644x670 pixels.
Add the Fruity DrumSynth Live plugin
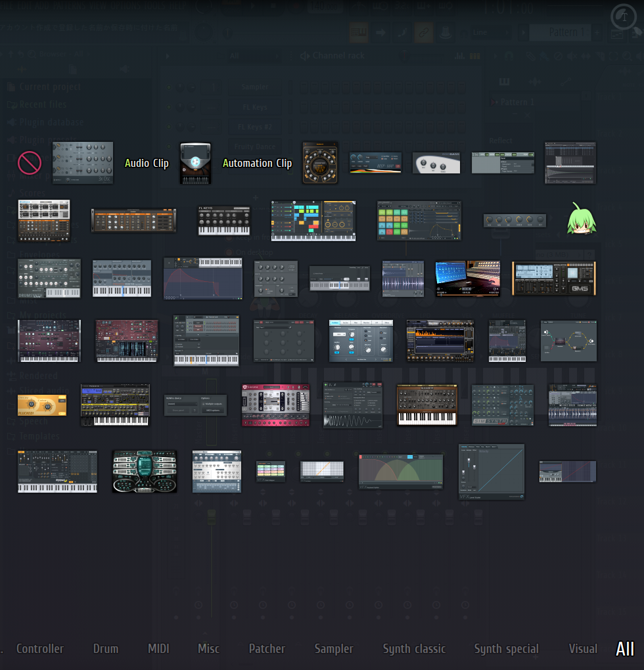[49, 278]
